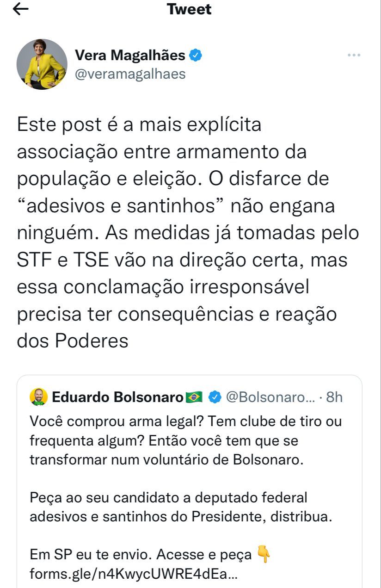Click the Vera Magalhães display name
381x588 pixels.
point(130,56)
